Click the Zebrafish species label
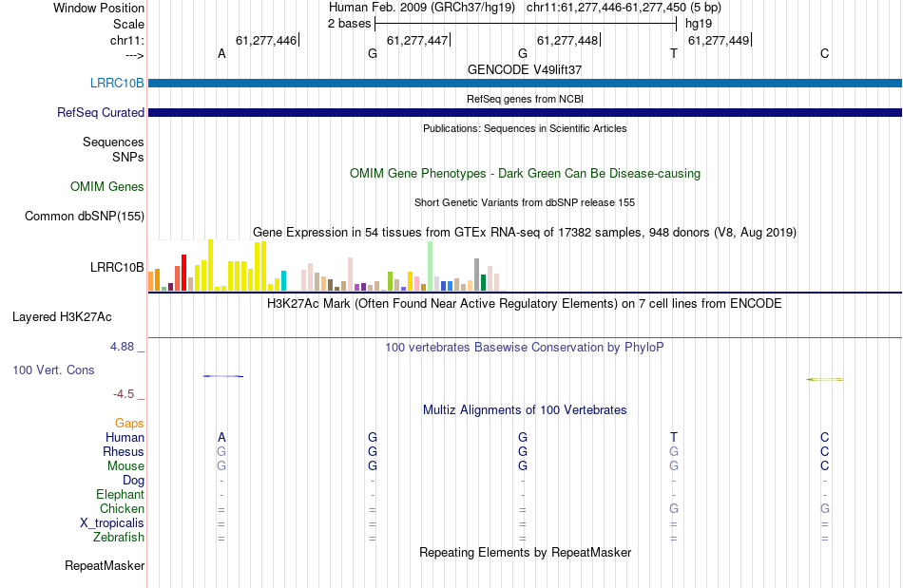The height and width of the screenshot is (588, 903). (x=119, y=537)
